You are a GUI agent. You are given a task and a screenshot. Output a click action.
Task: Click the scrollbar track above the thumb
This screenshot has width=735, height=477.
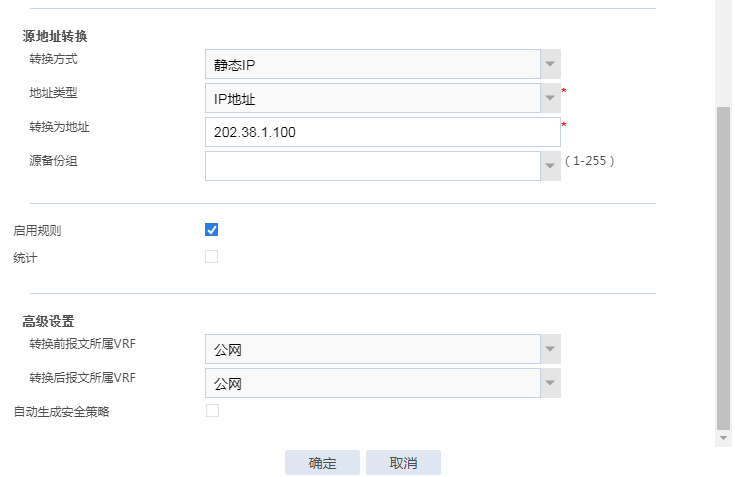724,50
